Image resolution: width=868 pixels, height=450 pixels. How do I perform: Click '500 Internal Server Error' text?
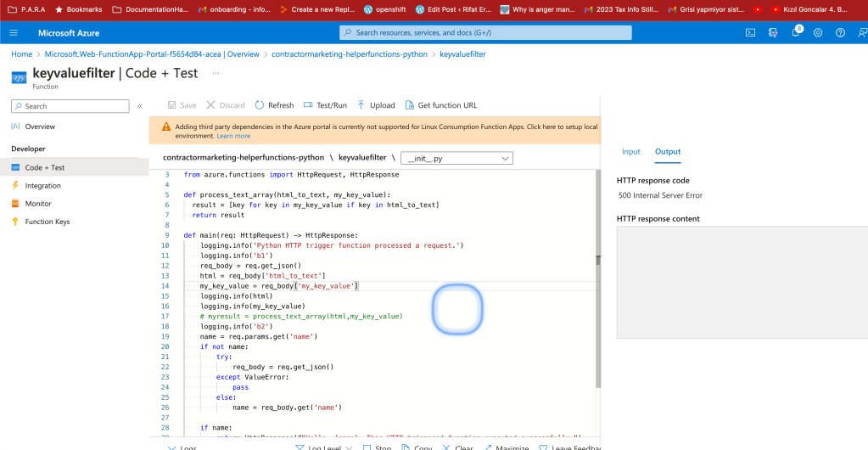[660, 195]
